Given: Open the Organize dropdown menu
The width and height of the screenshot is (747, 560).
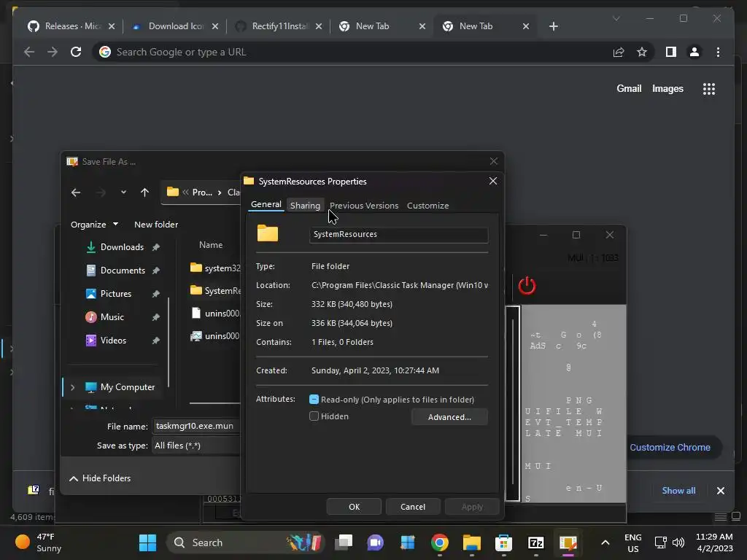Looking at the screenshot, I should tap(94, 225).
